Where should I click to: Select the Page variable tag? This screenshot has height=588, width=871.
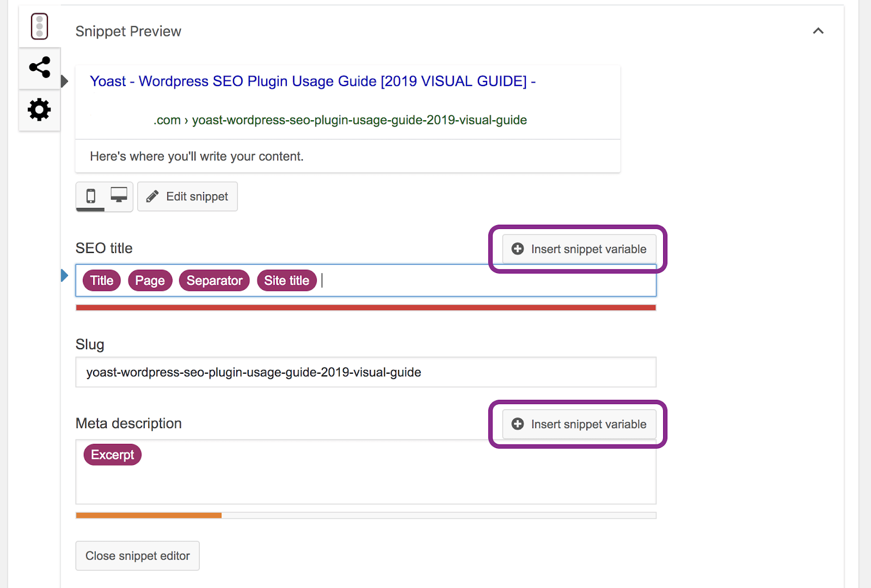(x=150, y=281)
